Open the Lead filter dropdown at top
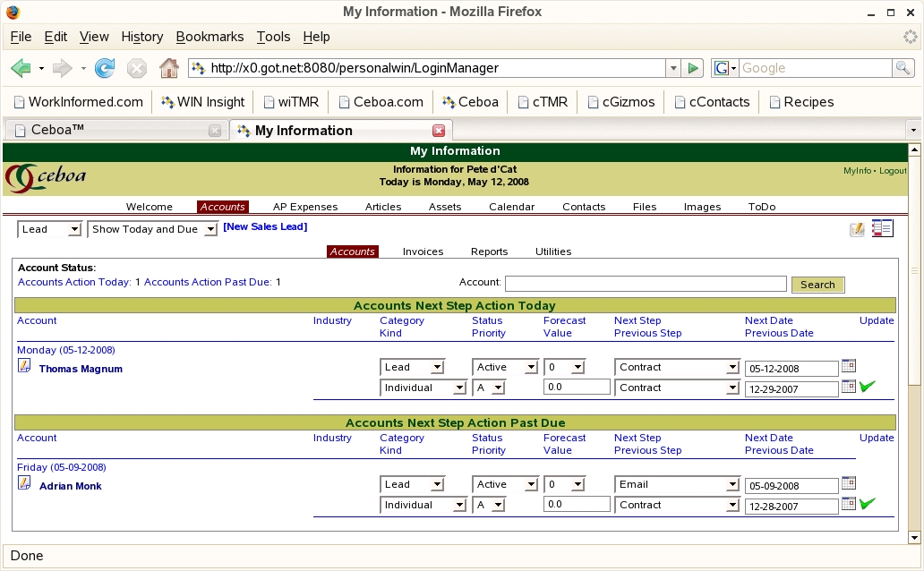The width and height of the screenshot is (924, 571). 50,229
